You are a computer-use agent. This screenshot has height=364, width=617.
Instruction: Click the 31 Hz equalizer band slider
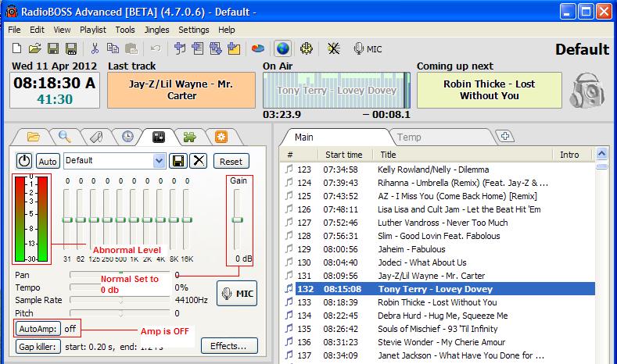67,219
